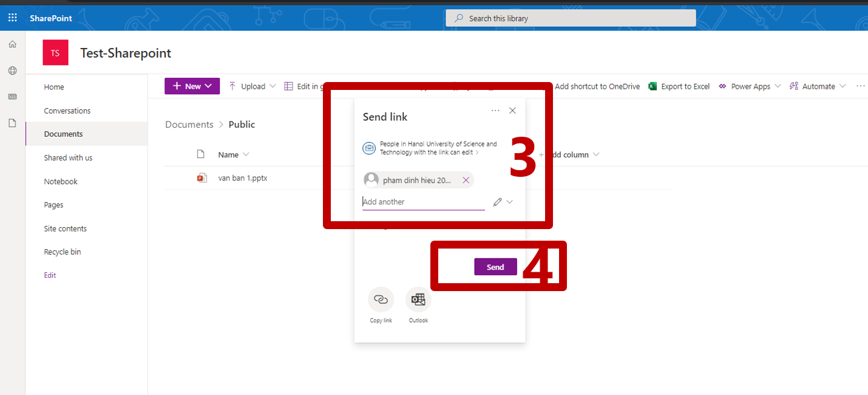This screenshot has height=395, width=868.
Task: Click the TS site logo tile
Action: pyautogui.click(x=55, y=53)
